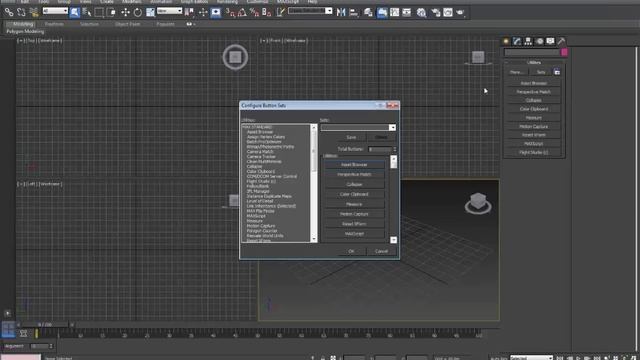Screen dimensions: 640x360
Task: Switch to Hierarchy command panel tab
Action: point(528,41)
